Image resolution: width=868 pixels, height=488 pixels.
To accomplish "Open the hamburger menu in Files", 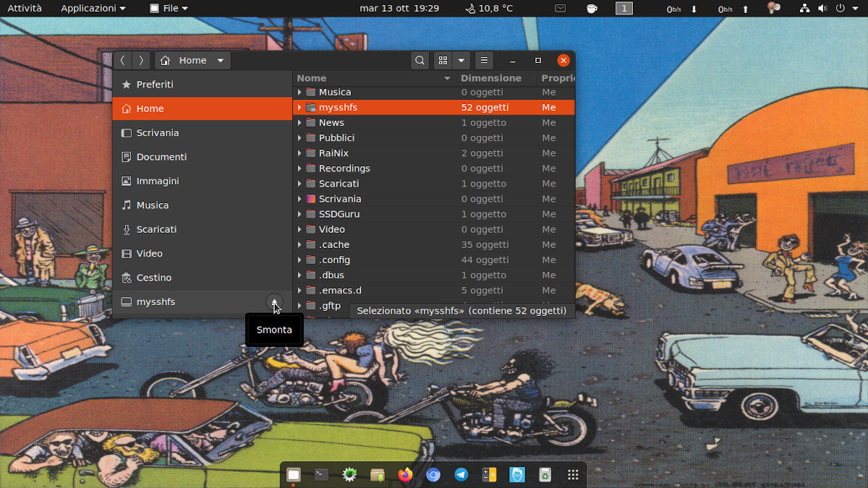I will pos(484,61).
